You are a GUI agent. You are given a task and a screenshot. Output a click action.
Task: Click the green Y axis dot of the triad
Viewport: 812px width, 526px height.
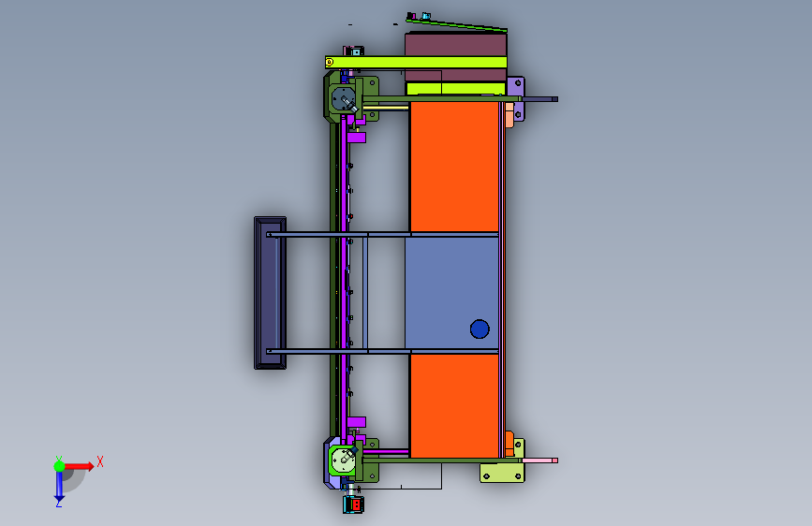click(x=59, y=466)
